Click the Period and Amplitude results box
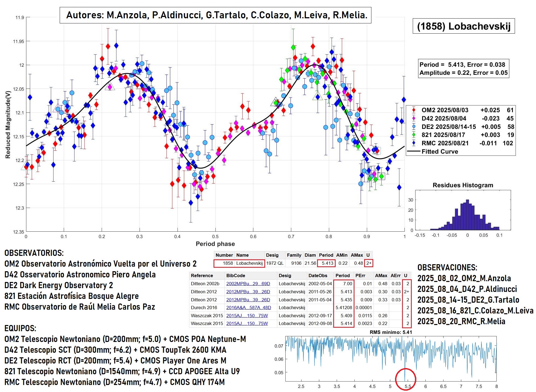 click(463, 69)
